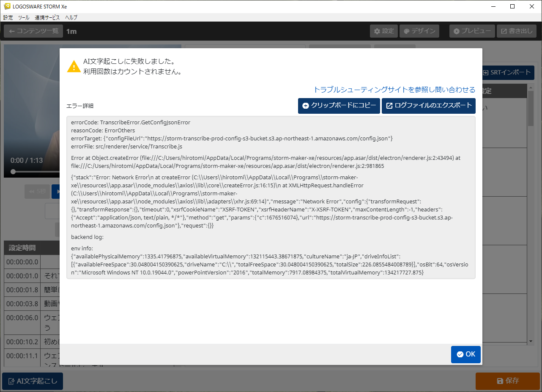The height and width of the screenshot is (392, 542).
Task: Click the orange 保存 save button
Action: pos(508,381)
